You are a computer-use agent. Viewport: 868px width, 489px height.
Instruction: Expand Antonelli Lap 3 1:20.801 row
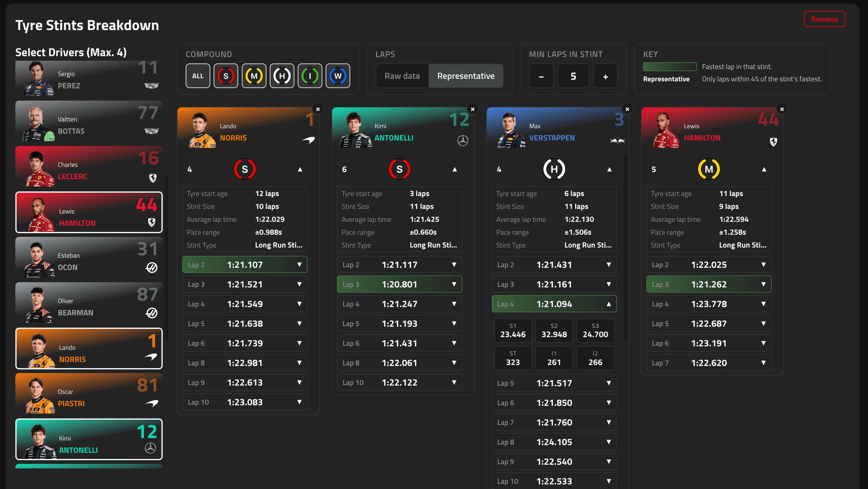399,284
